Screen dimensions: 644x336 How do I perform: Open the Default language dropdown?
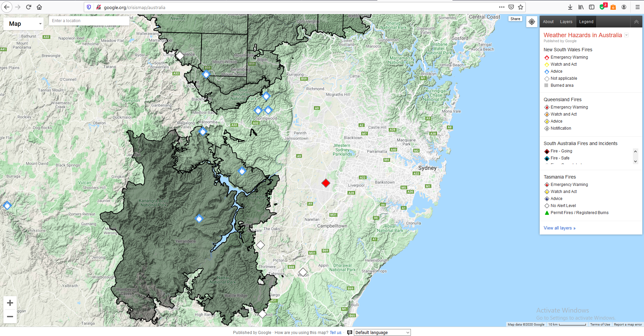(382, 332)
